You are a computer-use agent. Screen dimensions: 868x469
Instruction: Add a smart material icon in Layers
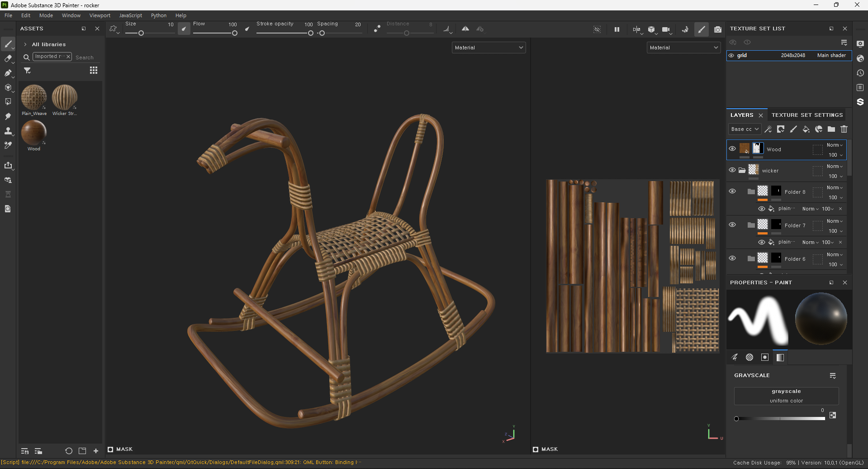pos(819,129)
